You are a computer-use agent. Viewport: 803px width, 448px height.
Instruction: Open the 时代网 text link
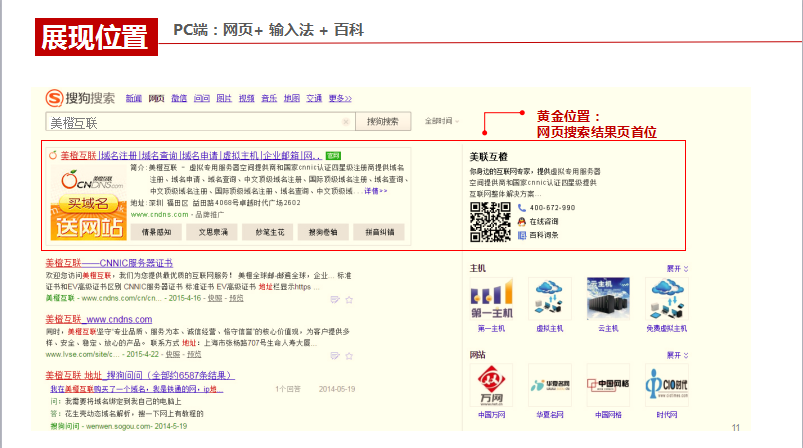(x=667, y=415)
